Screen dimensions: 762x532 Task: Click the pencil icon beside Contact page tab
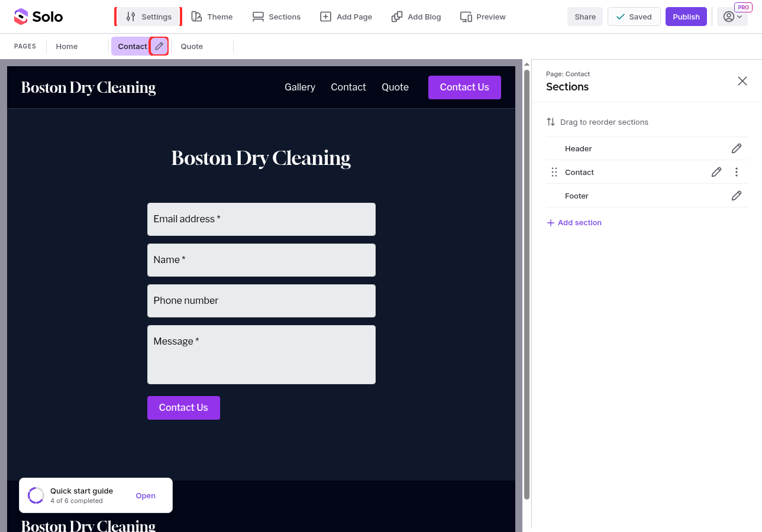159,46
